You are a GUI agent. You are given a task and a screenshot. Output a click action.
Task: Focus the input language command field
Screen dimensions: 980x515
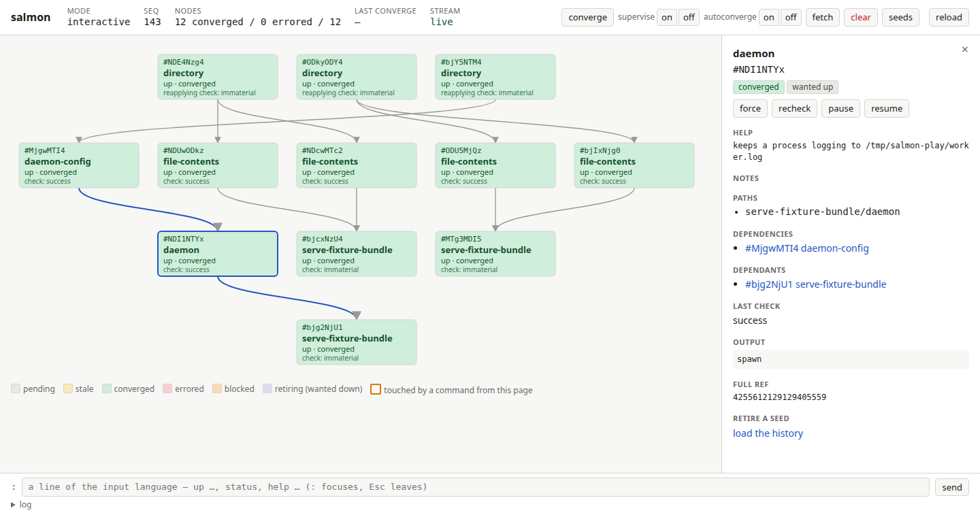(476, 487)
